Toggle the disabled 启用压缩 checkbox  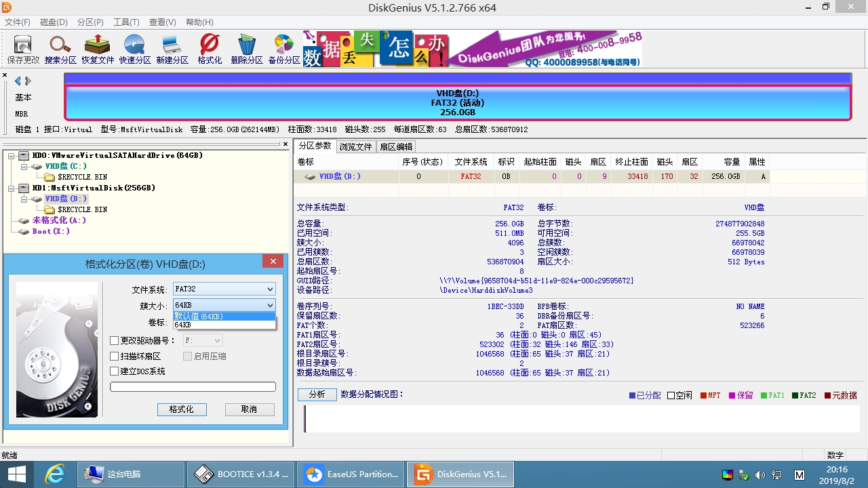[188, 357]
